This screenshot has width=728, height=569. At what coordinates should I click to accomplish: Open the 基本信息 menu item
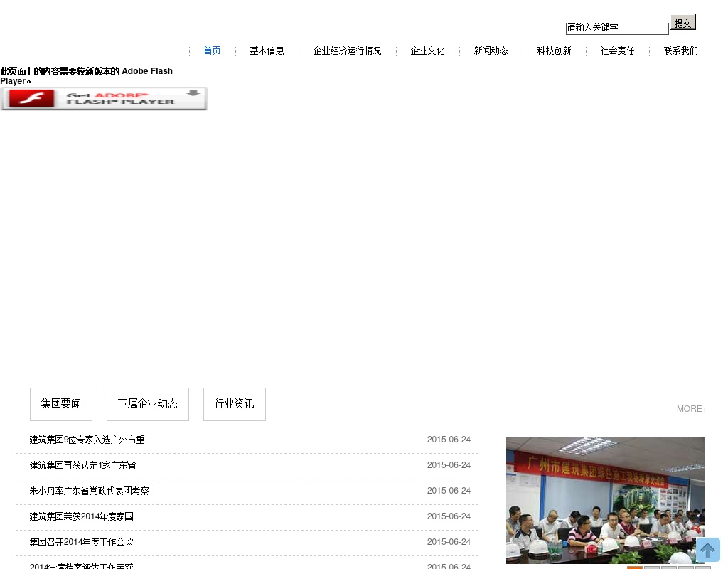[267, 51]
